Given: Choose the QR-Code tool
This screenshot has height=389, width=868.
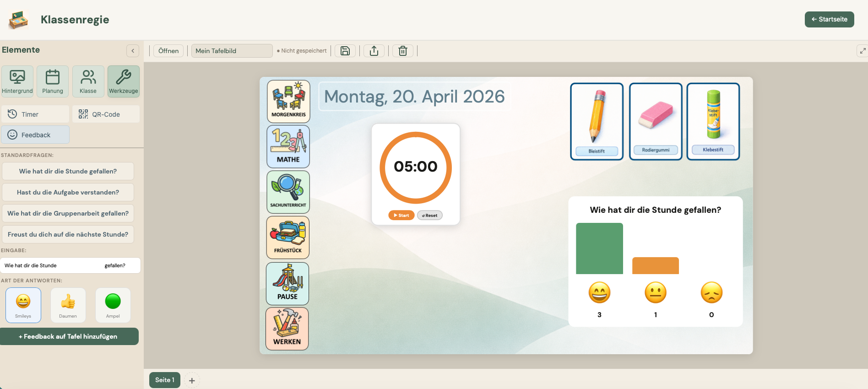Looking at the screenshot, I should 106,114.
